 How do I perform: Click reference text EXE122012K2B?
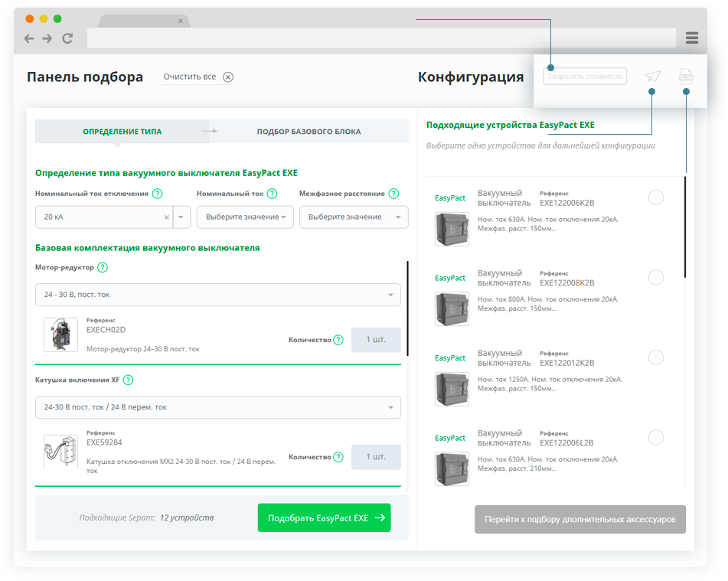click(x=567, y=363)
